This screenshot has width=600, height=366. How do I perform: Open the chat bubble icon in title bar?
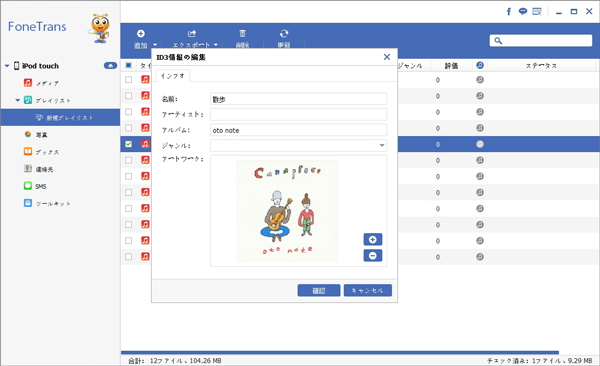[x=523, y=11]
